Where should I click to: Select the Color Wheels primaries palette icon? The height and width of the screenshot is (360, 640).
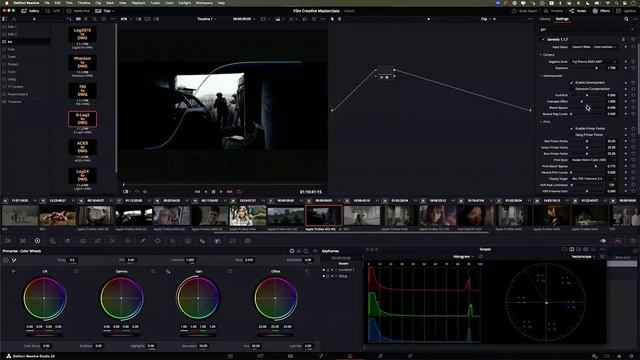pyautogui.click(x=38, y=241)
